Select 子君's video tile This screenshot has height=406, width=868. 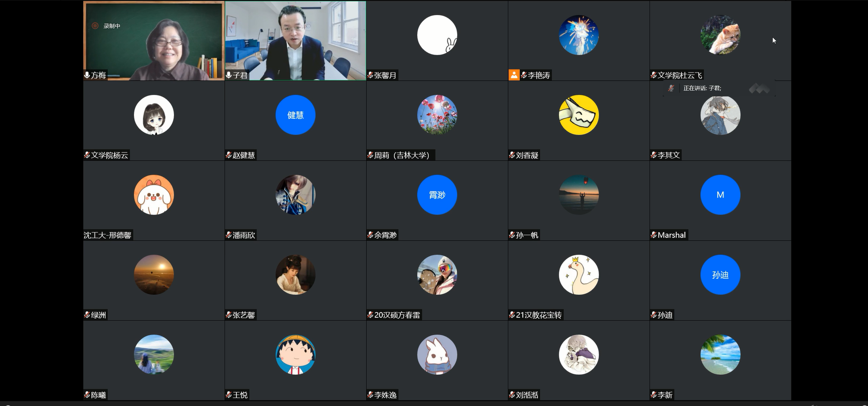tap(296, 40)
